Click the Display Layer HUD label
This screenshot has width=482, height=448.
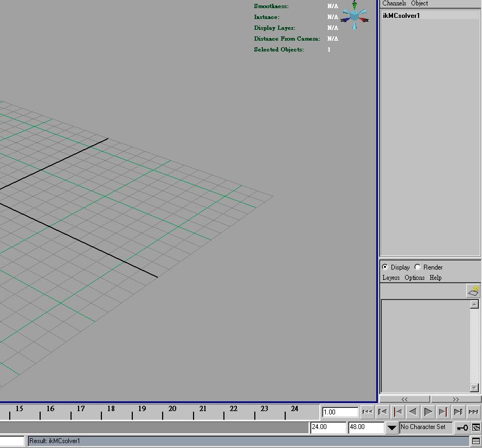(x=274, y=28)
